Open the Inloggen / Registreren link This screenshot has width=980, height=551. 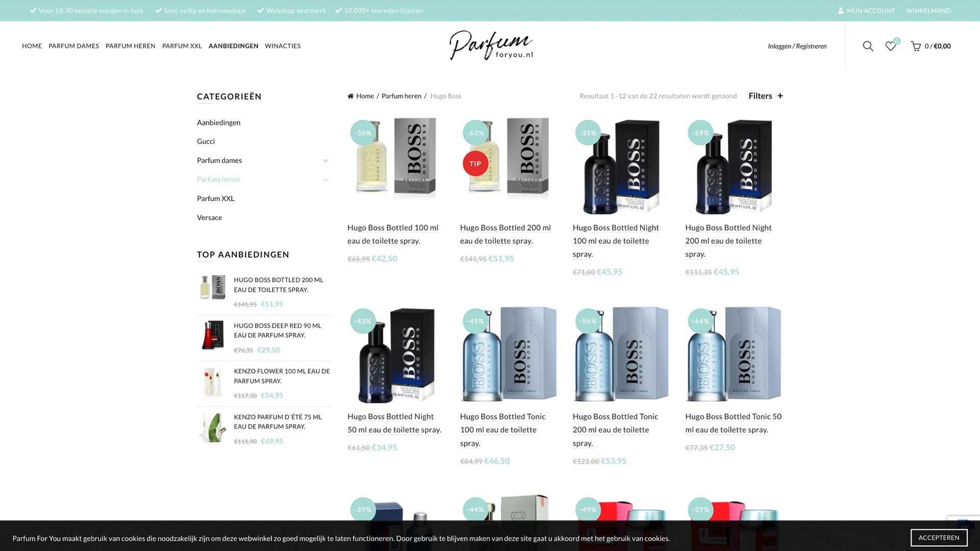[797, 46]
